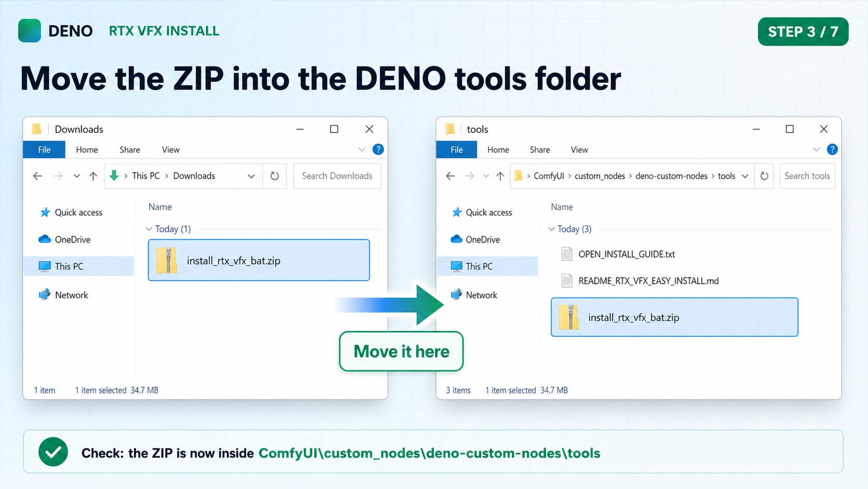Maximize the tools window
This screenshot has height=489, width=868.
790,129
